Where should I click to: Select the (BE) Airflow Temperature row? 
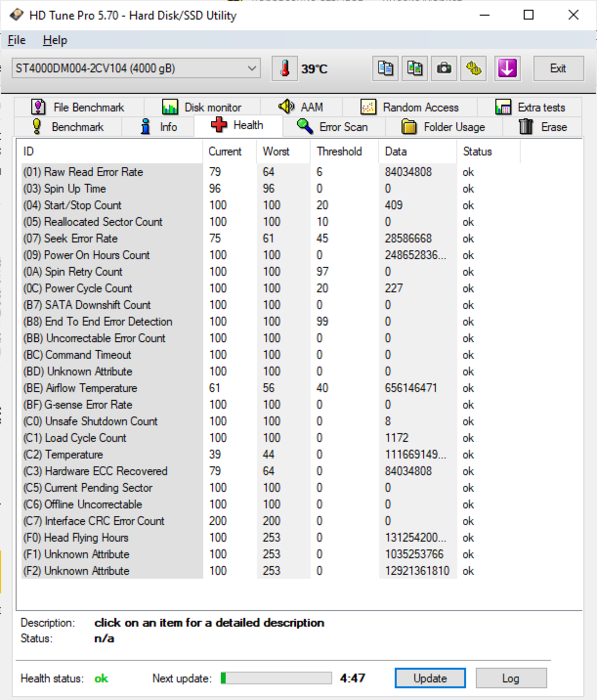271,388
